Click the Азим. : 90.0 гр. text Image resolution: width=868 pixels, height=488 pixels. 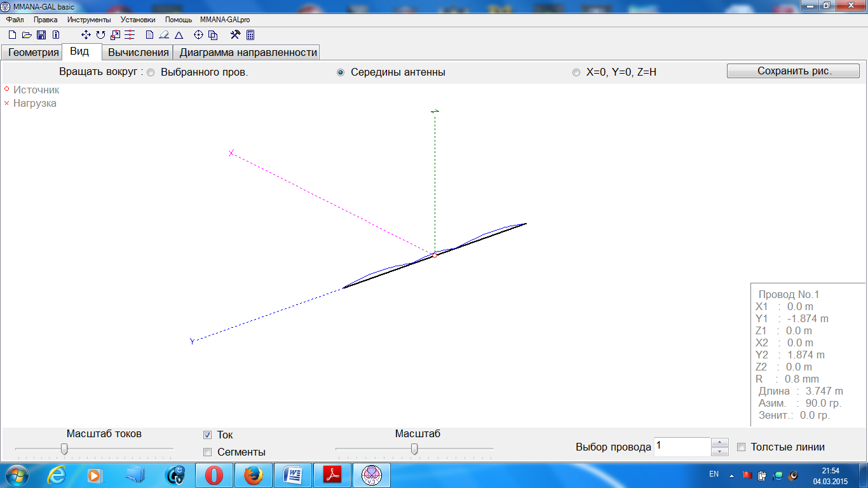click(x=799, y=403)
